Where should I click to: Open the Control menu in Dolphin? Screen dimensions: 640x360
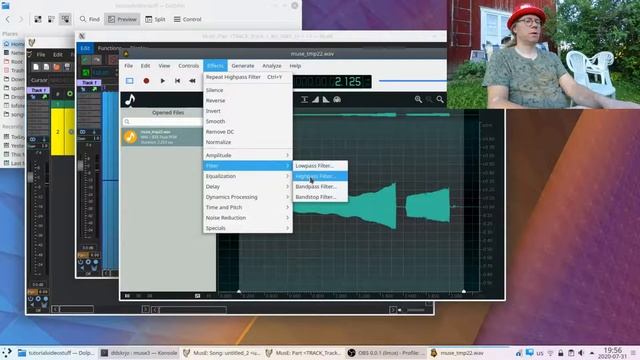[x=188, y=19]
